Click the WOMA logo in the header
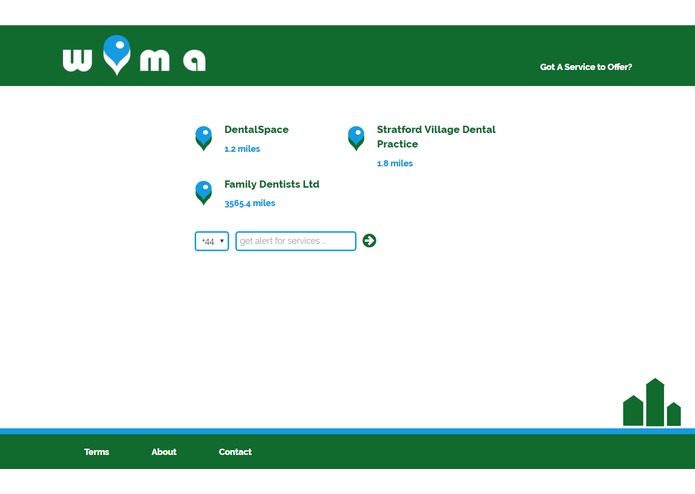Screen dimensions: 695x494 tap(134, 55)
